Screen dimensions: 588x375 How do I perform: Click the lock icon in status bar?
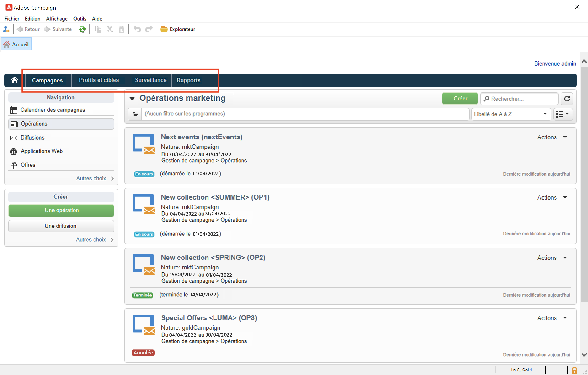coord(574,370)
